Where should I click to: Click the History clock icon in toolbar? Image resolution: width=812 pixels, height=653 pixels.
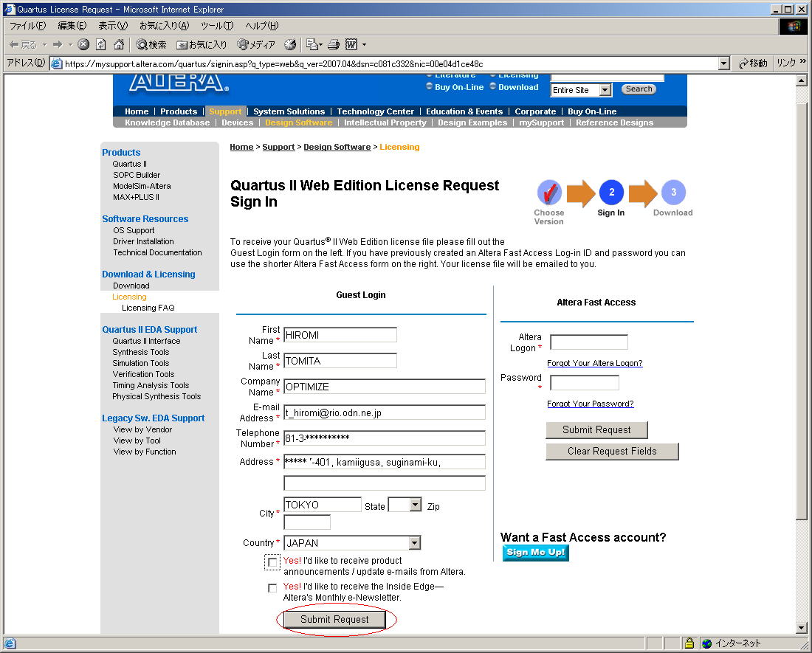click(290, 45)
